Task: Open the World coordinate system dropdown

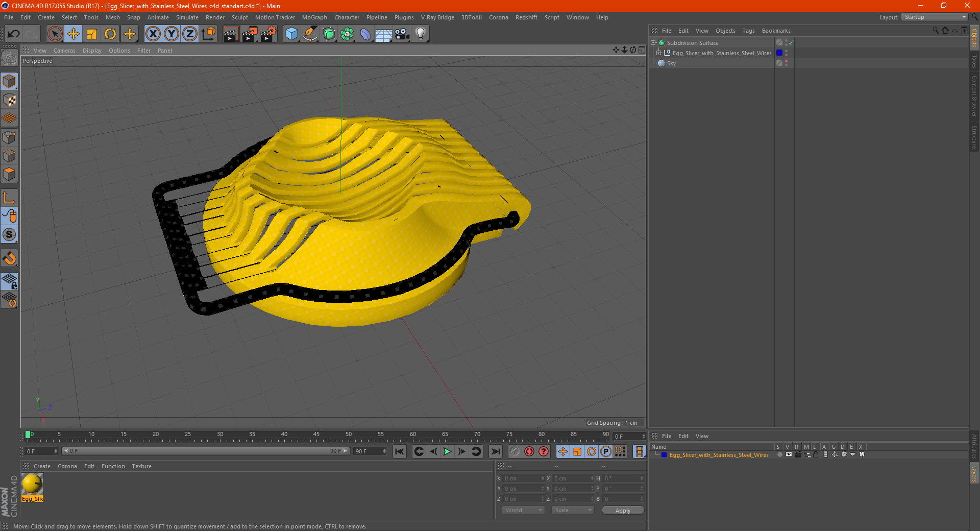Action: point(523,510)
